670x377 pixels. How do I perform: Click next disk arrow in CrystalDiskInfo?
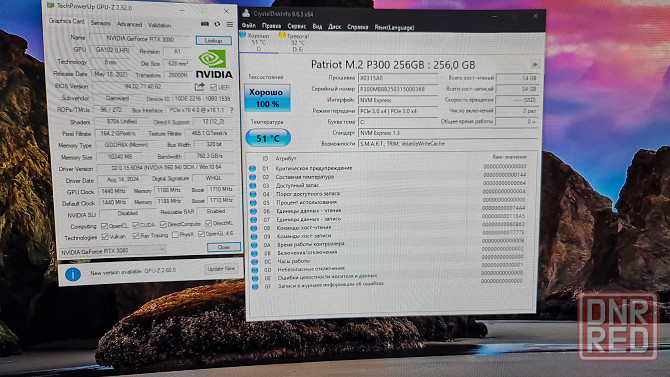point(535,65)
